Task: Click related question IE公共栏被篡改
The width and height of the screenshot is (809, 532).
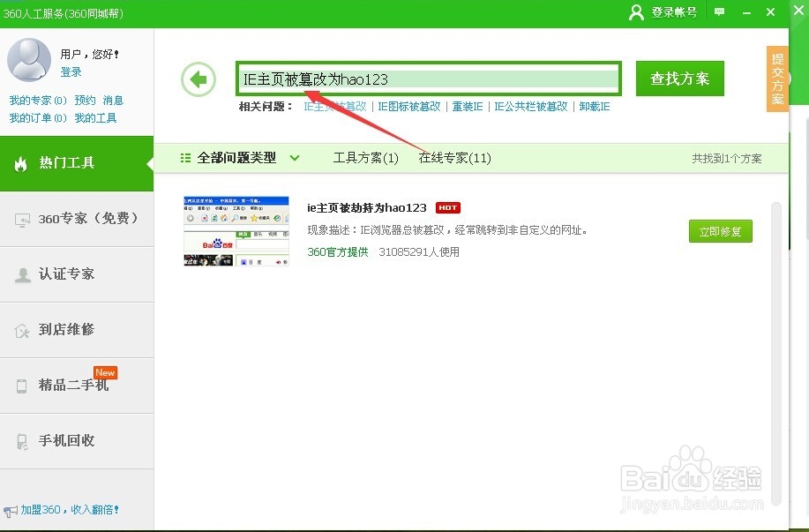Action: click(x=531, y=106)
